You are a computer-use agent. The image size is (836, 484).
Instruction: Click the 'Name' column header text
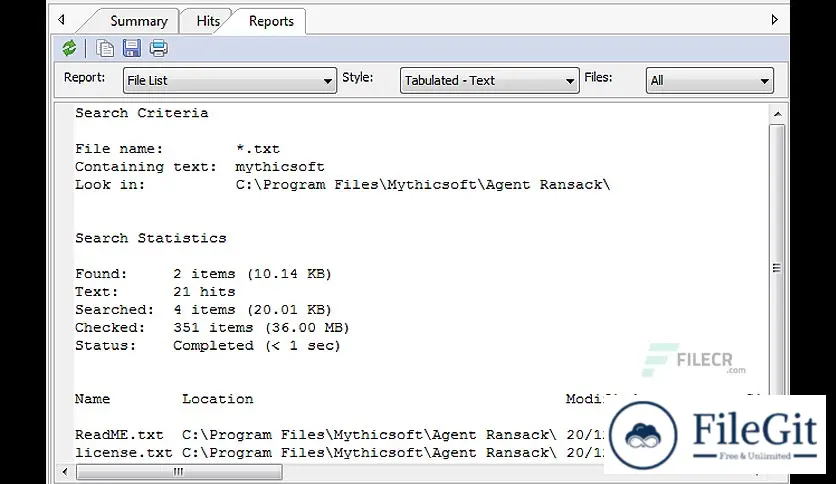pos(92,399)
